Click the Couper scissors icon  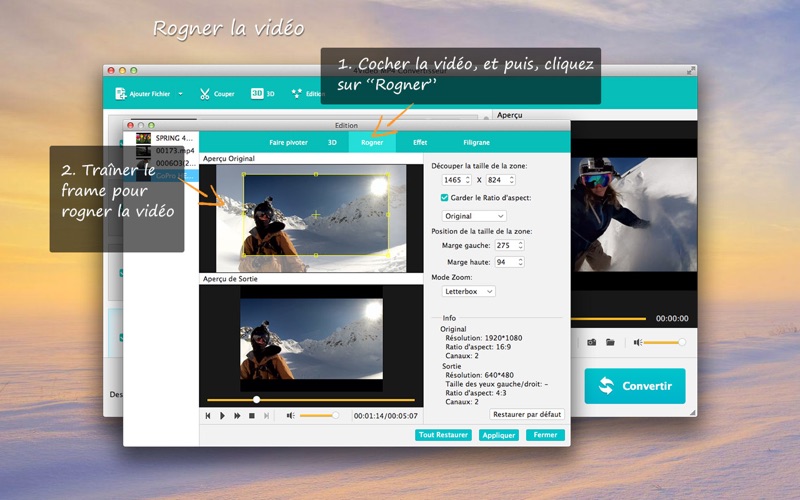pos(205,94)
